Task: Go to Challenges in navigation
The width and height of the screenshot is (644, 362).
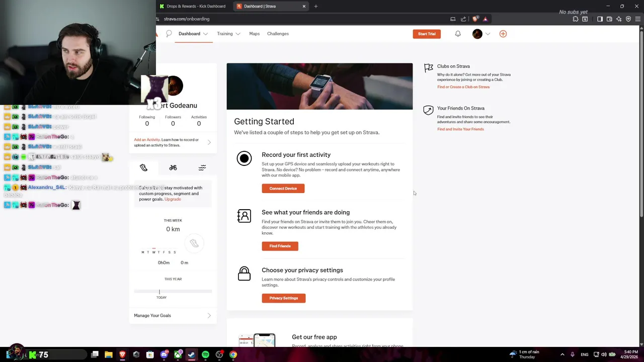Action: [x=278, y=34]
